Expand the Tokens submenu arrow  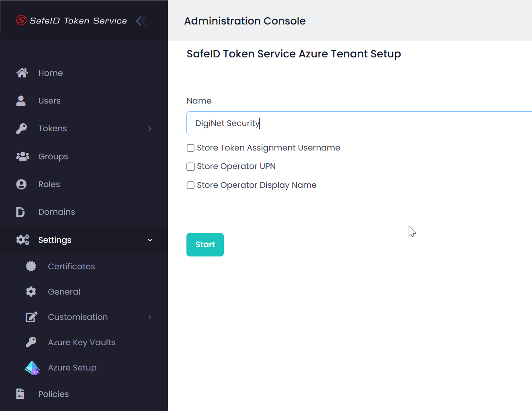(150, 128)
